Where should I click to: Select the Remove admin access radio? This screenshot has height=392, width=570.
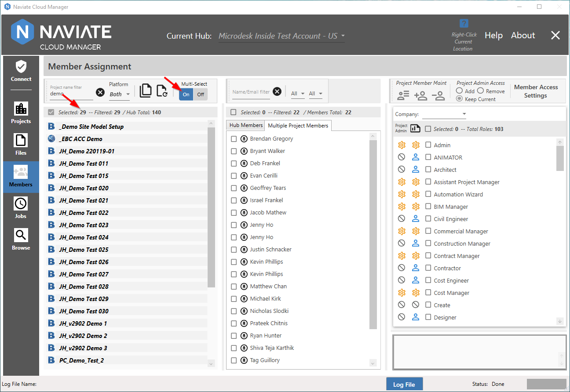pos(480,91)
